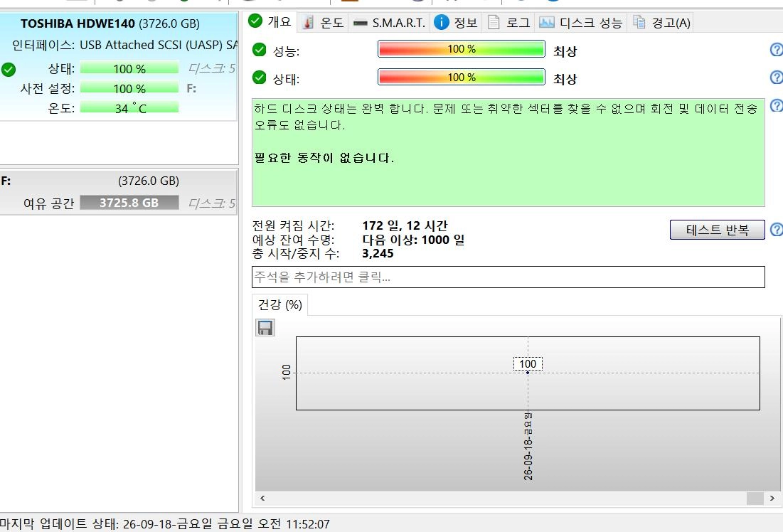The width and height of the screenshot is (783, 532).
Task: Click the 성능 100 % performance bar
Action: pyautogui.click(x=462, y=49)
